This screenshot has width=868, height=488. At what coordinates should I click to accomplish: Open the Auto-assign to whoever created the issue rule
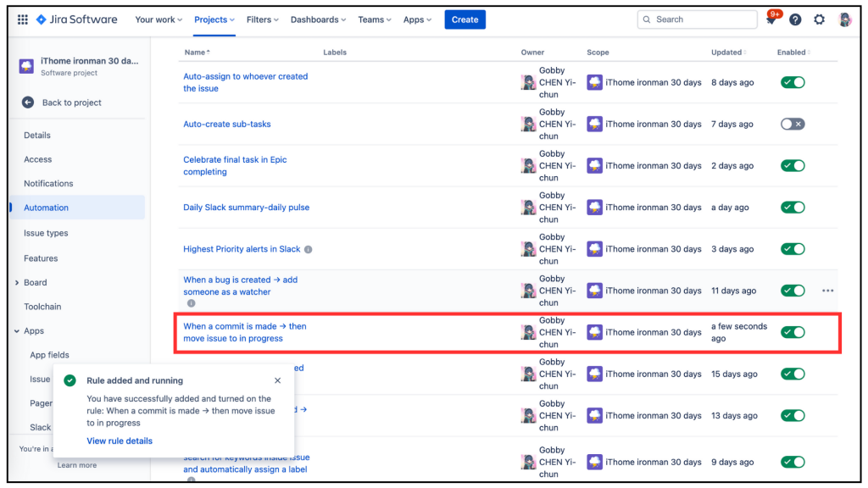point(245,82)
